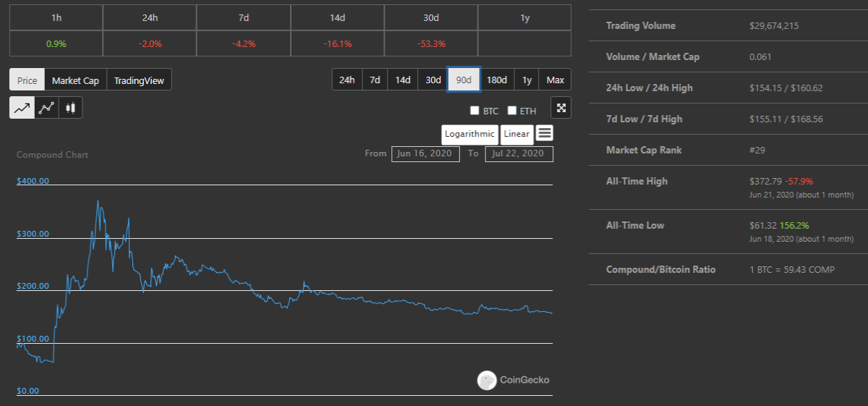Open the chart hamburger menu icon
Screen dimensions: 868x406
[x=545, y=133]
